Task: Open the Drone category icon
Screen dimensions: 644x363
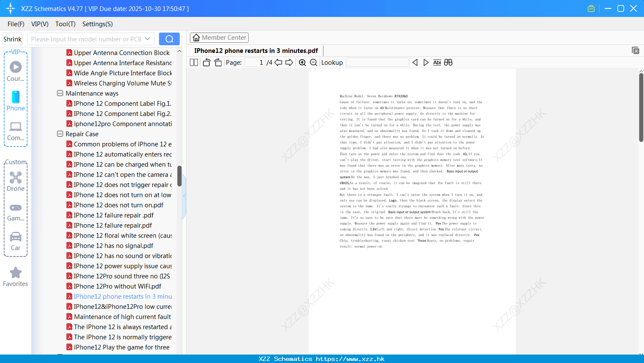Action: pos(16,177)
